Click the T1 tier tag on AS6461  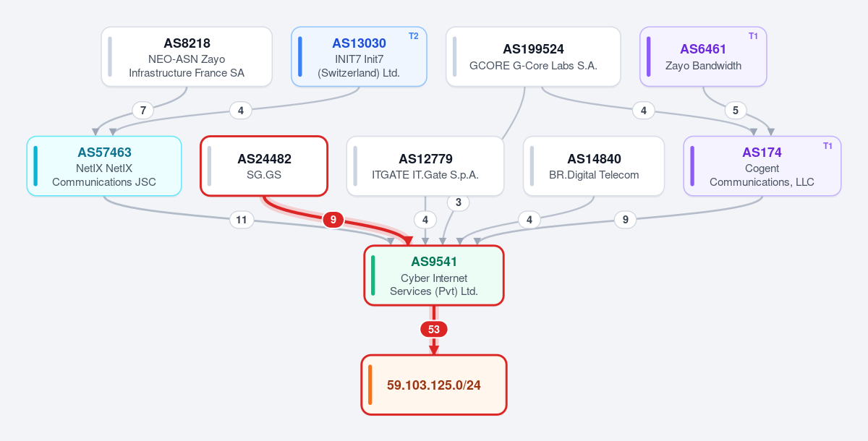coord(753,36)
